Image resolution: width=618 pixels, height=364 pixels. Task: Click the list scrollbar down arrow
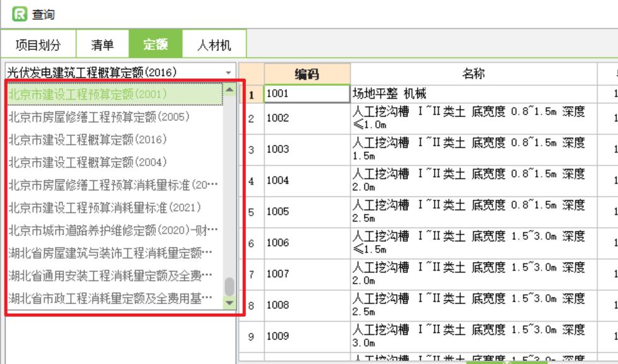coord(230,303)
